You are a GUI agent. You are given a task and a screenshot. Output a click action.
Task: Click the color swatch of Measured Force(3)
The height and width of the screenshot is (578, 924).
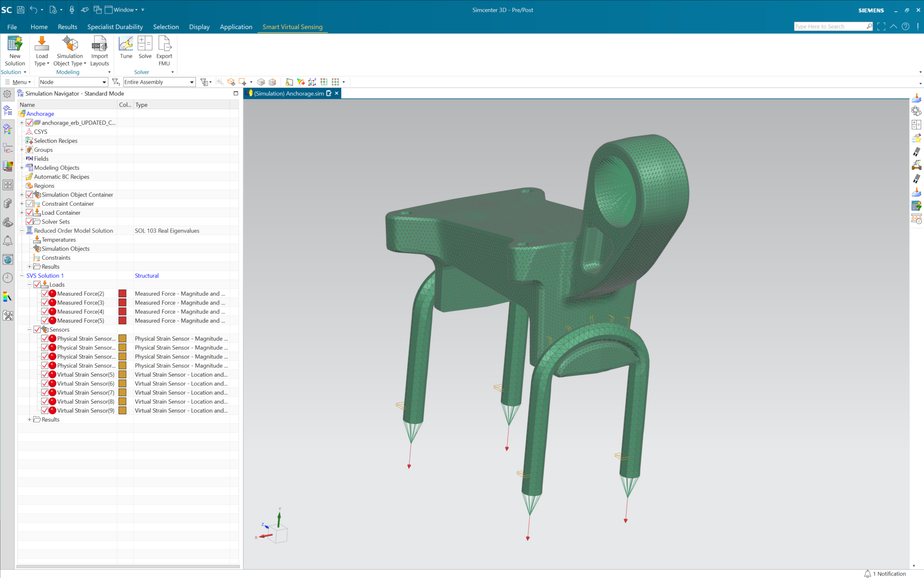click(123, 302)
